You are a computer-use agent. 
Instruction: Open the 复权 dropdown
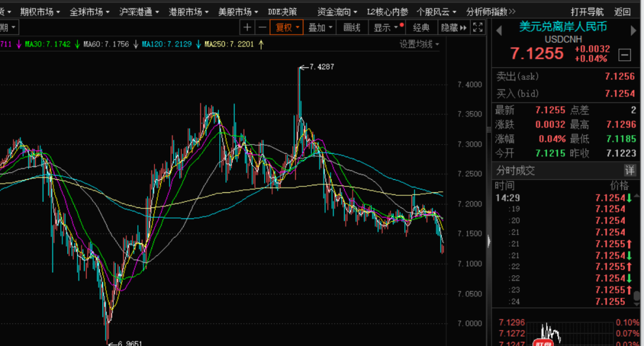click(x=287, y=27)
